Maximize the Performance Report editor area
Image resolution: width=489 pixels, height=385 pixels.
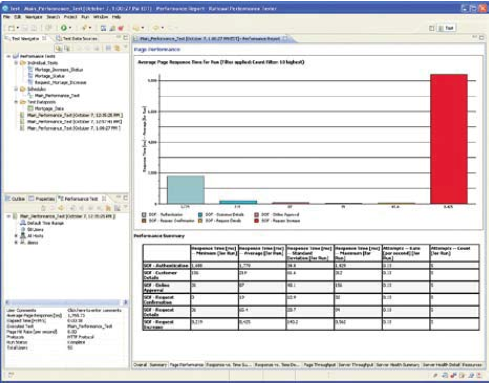coord(482,38)
